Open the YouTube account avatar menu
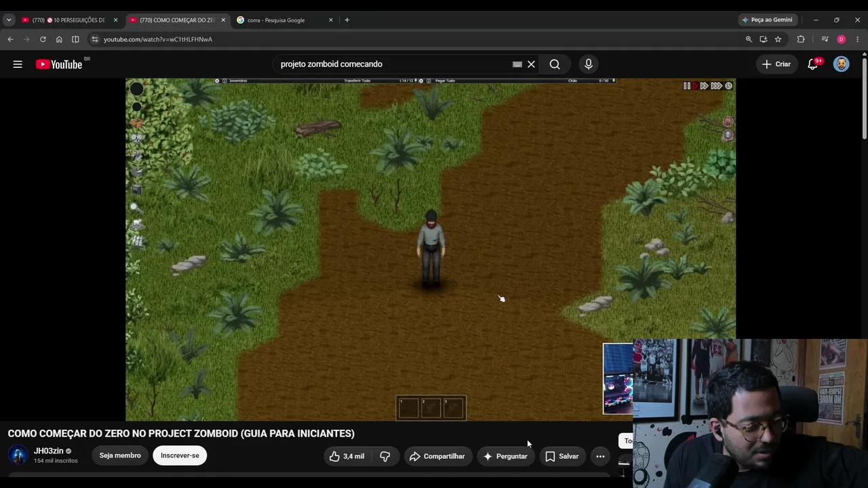Image resolution: width=868 pixels, height=488 pixels. 842,64
